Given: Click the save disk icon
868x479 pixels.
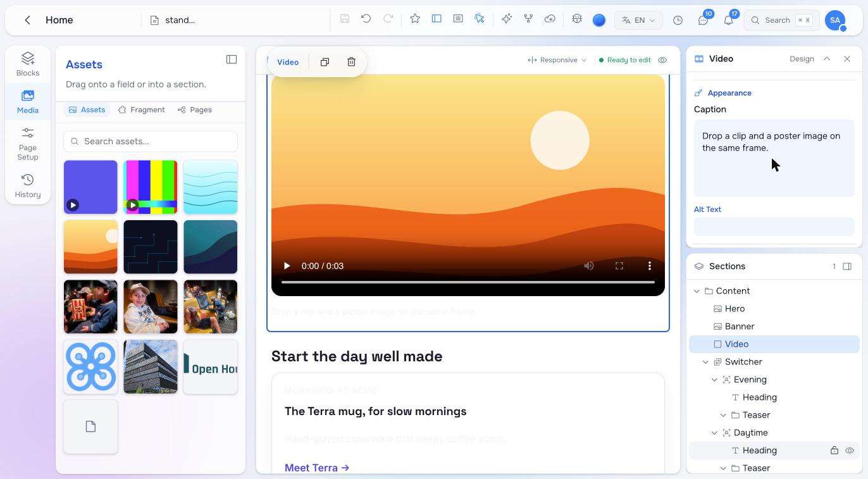Looking at the screenshot, I should click(345, 19).
